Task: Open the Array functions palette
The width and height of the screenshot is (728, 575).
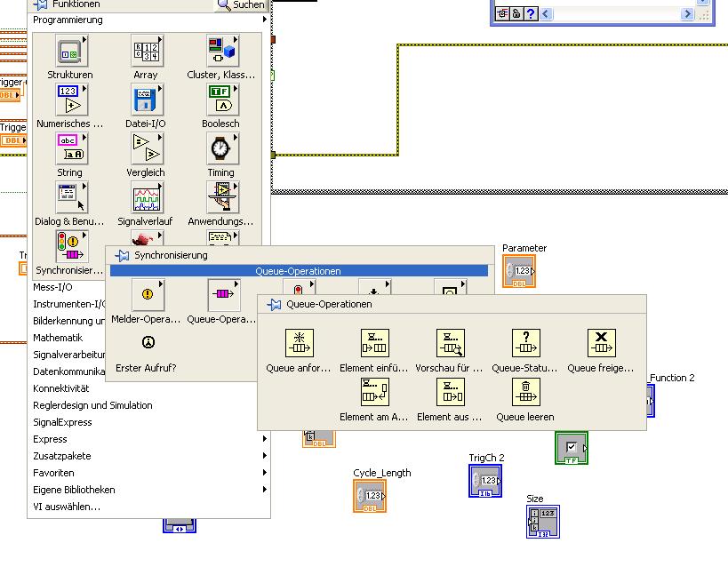Action: [147, 51]
